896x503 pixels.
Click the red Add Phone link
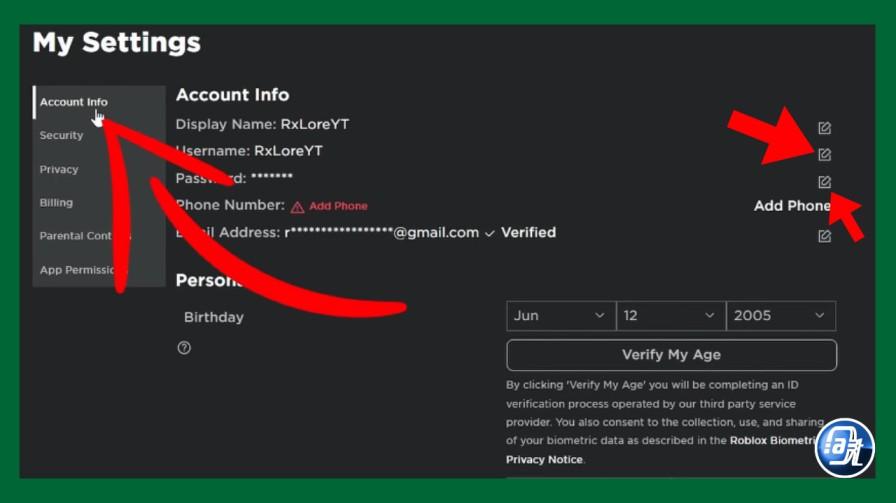click(338, 206)
